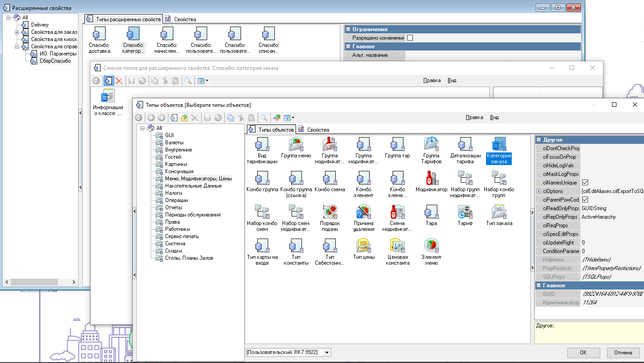644x363 pixels.
Task: Enable the Разрешено изменение checkbox
Action: [410, 38]
